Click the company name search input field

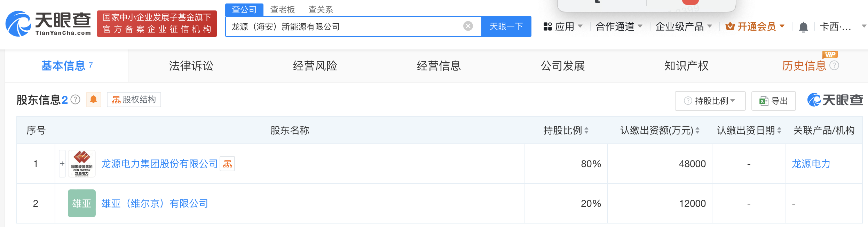tap(345, 26)
